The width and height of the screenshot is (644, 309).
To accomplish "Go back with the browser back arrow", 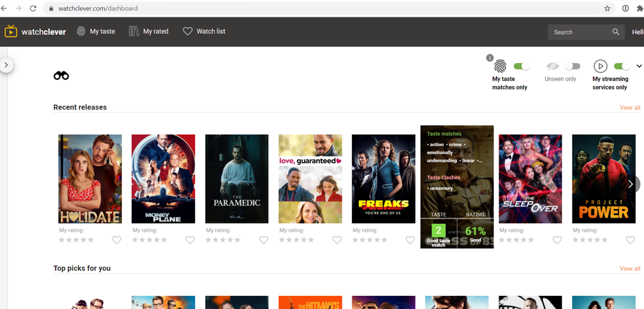I will coord(5,8).
